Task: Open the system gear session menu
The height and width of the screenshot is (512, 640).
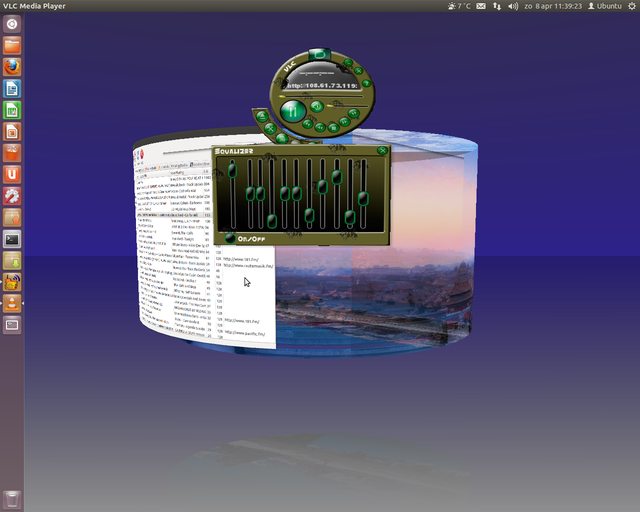Action: (x=632, y=6)
